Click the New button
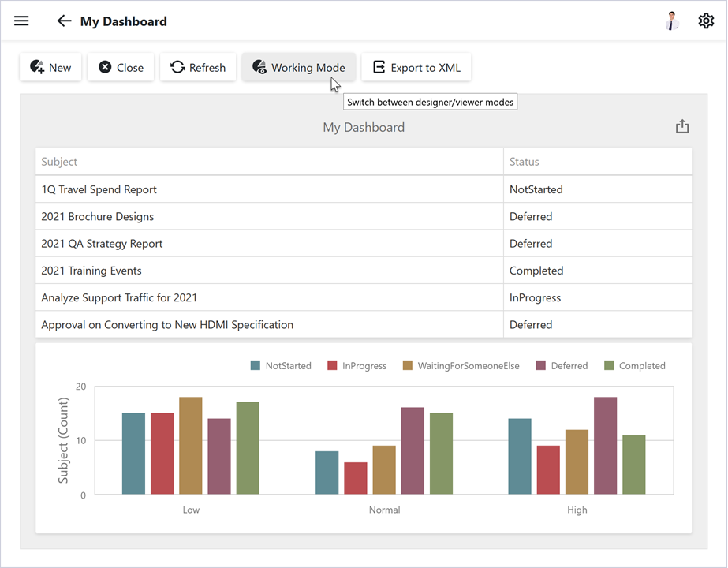The height and width of the screenshot is (568, 728). coord(50,67)
